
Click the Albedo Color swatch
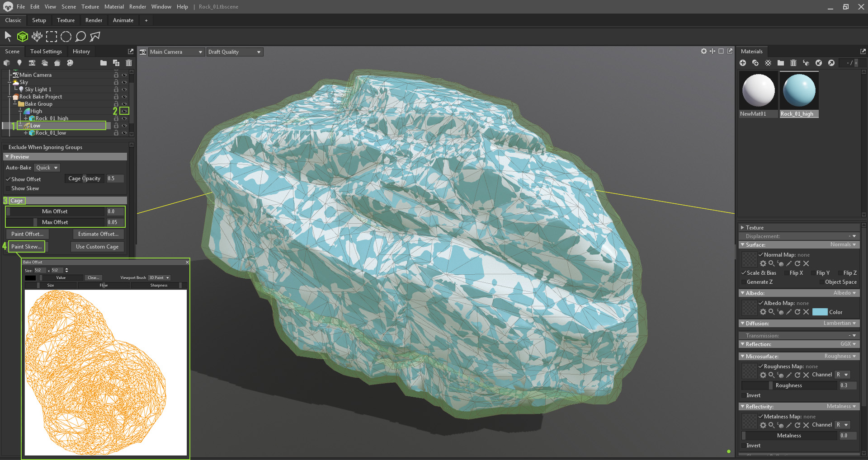820,312
